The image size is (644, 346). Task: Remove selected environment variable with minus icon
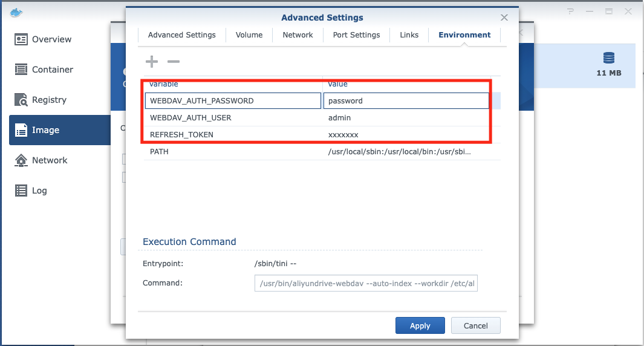point(174,62)
